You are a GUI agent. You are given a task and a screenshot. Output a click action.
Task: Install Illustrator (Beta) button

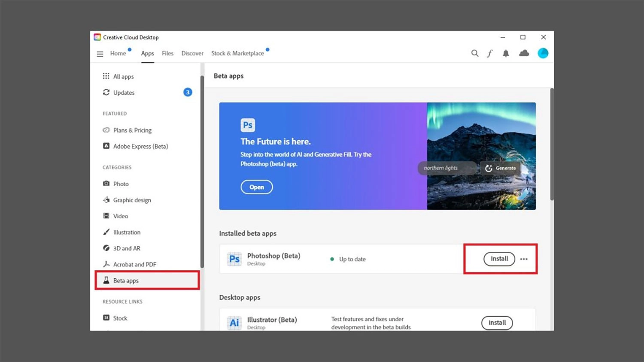[x=497, y=323]
